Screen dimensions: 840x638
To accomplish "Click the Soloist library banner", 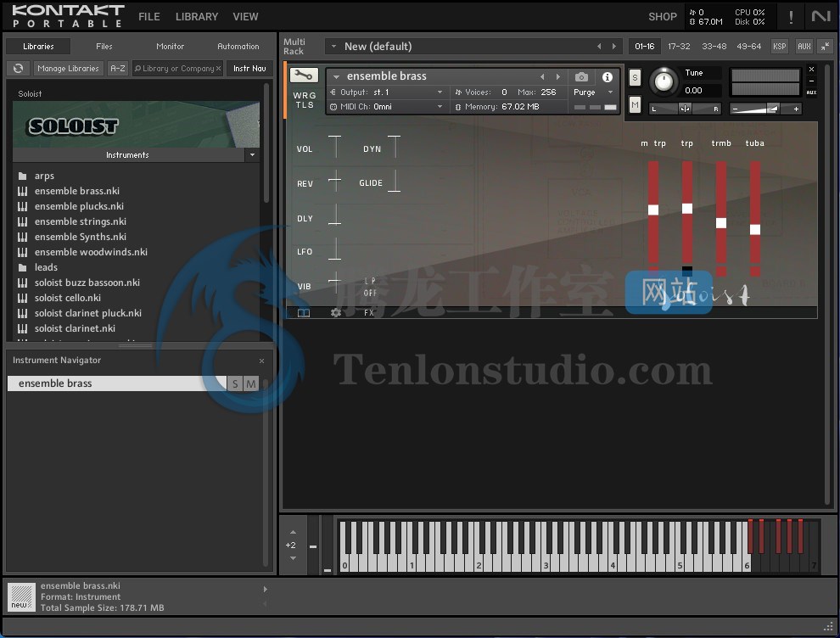I will pos(136,124).
